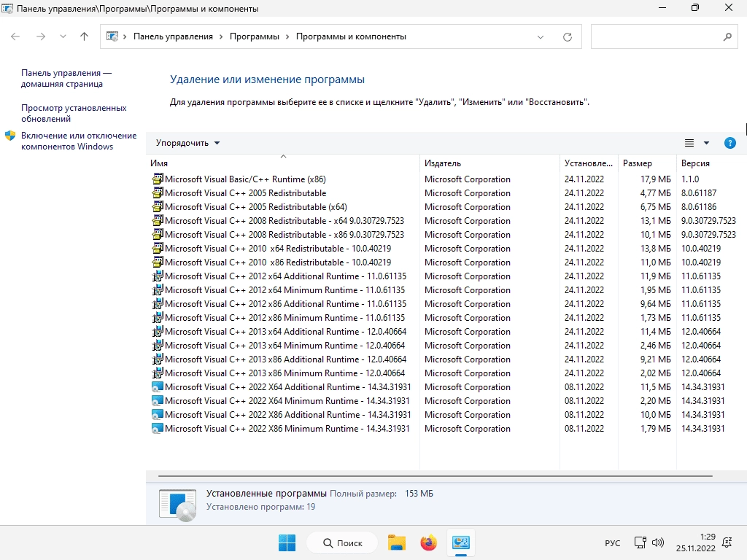This screenshot has height=560, width=747.
Task: Open 'Включение или отключение компонентов Windows' link
Action: point(79,141)
